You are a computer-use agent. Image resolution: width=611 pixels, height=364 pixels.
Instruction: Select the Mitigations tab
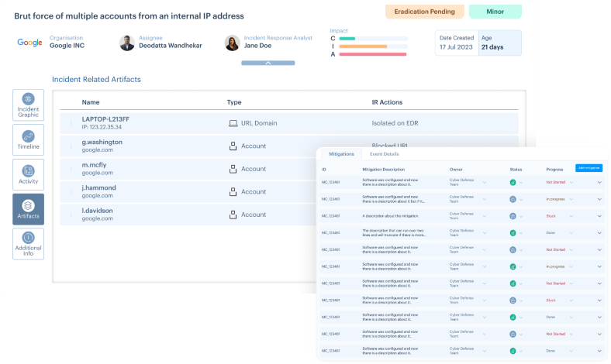coord(341,154)
